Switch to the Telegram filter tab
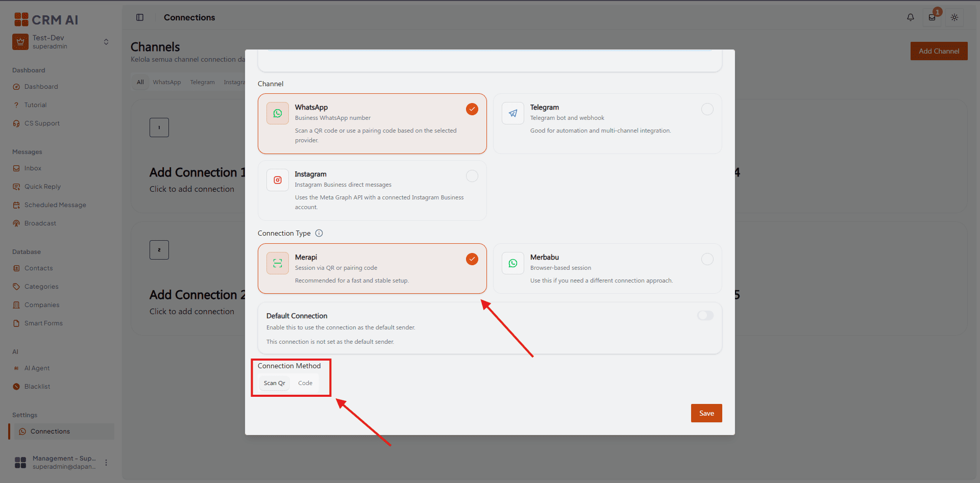980x483 pixels. coord(203,82)
